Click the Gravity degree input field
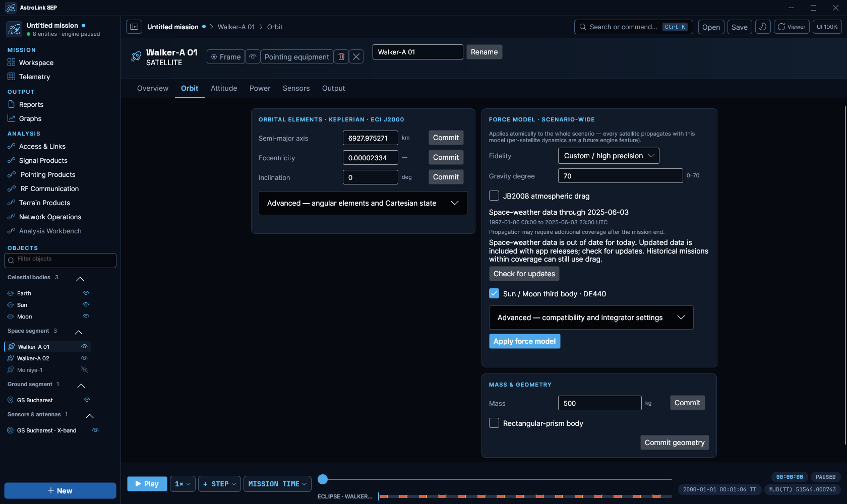 tap(621, 176)
